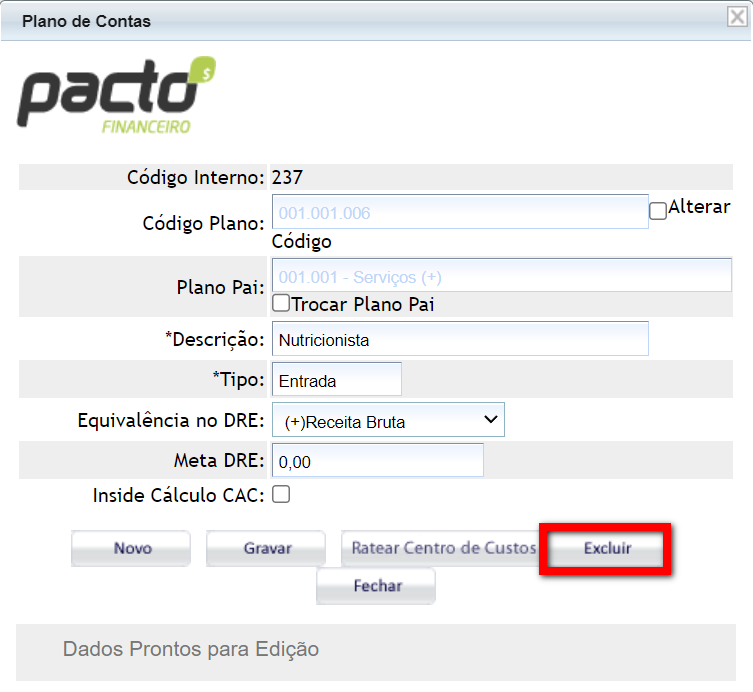
Task: Select the Tipo field showing Entrada
Action: (x=336, y=380)
